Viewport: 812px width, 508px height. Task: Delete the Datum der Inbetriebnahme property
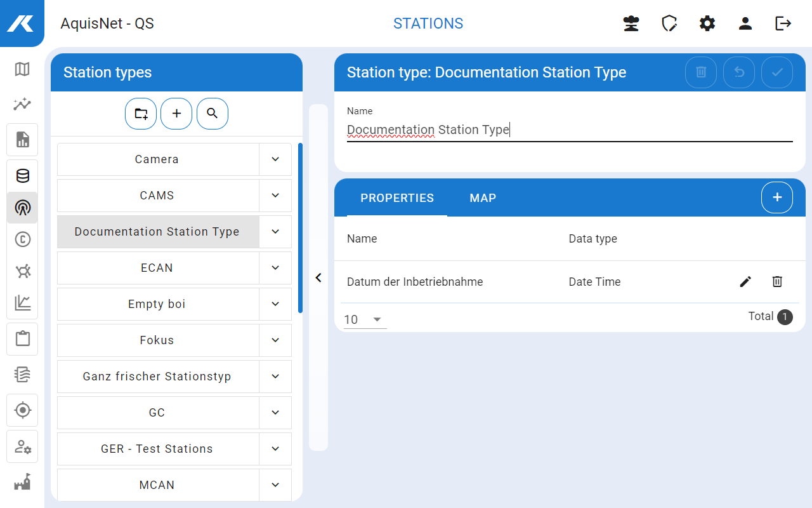777,281
